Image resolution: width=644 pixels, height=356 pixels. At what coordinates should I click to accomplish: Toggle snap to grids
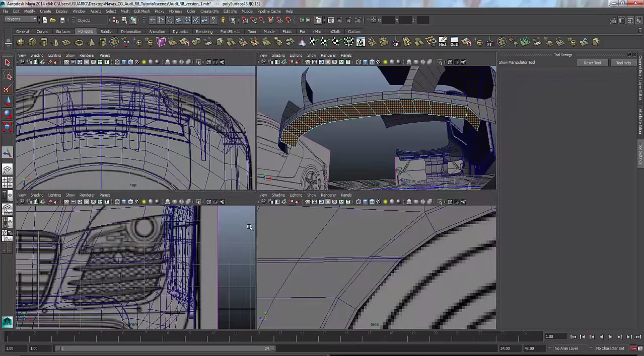[244, 20]
